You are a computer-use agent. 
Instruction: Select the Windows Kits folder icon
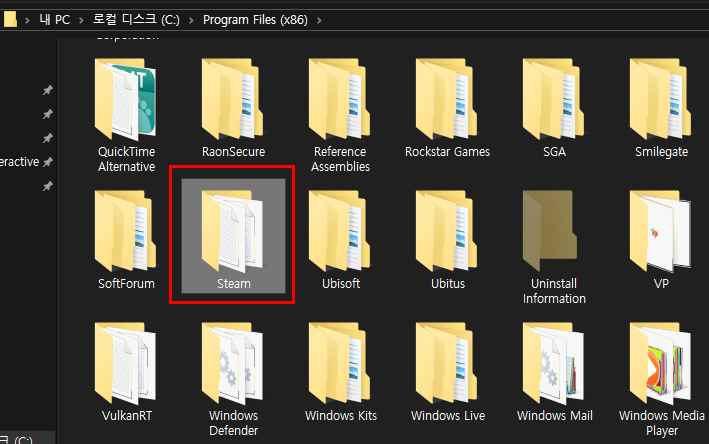[x=340, y=363]
